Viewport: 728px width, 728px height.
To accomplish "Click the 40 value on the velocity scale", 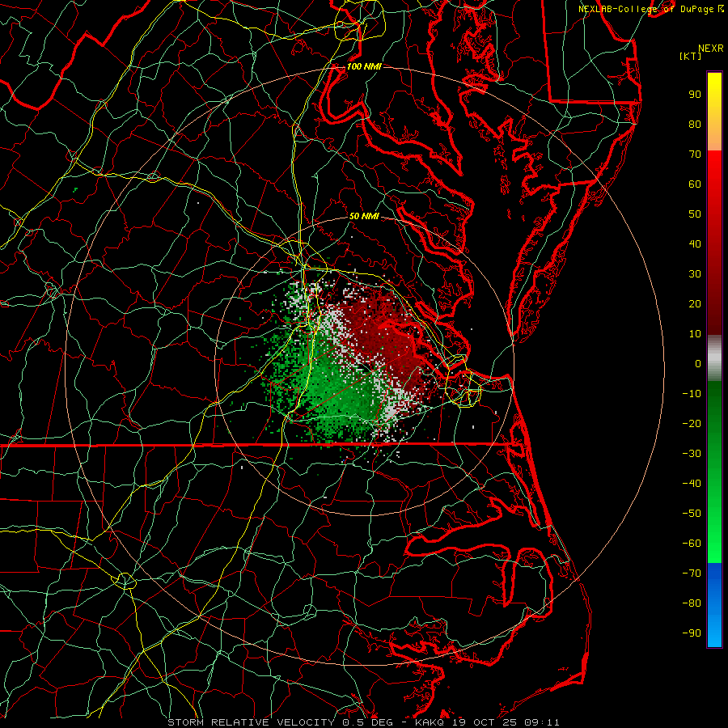I will click(695, 244).
